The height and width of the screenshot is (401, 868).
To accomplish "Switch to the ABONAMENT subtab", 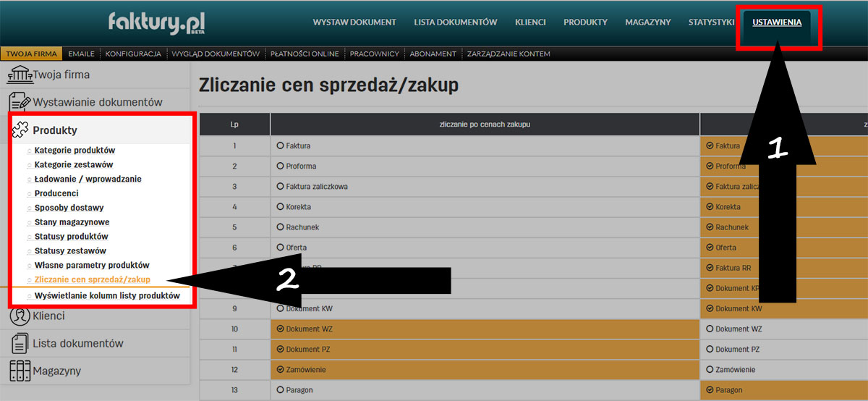I will (433, 54).
